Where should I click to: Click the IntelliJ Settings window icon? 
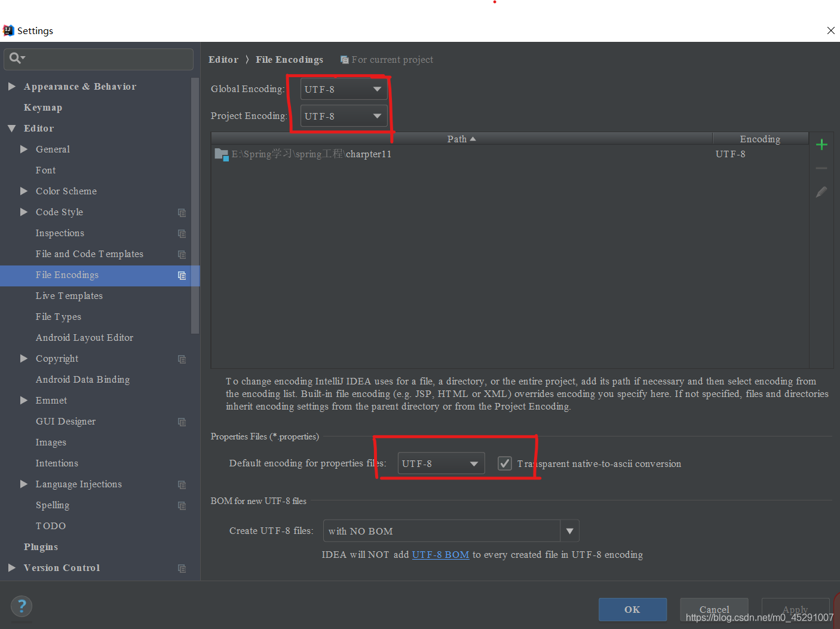[x=8, y=30]
